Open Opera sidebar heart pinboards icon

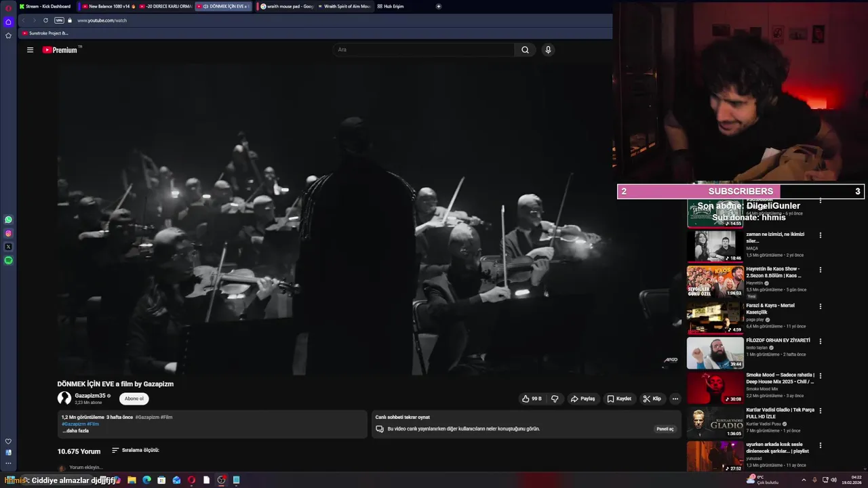click(x=8, y=441)
